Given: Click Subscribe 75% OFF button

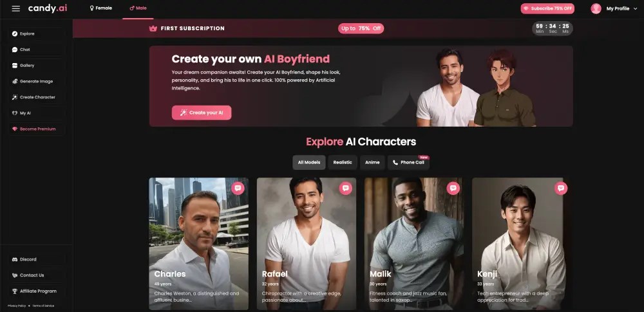Looking at the screenshot, I should 547,8.
